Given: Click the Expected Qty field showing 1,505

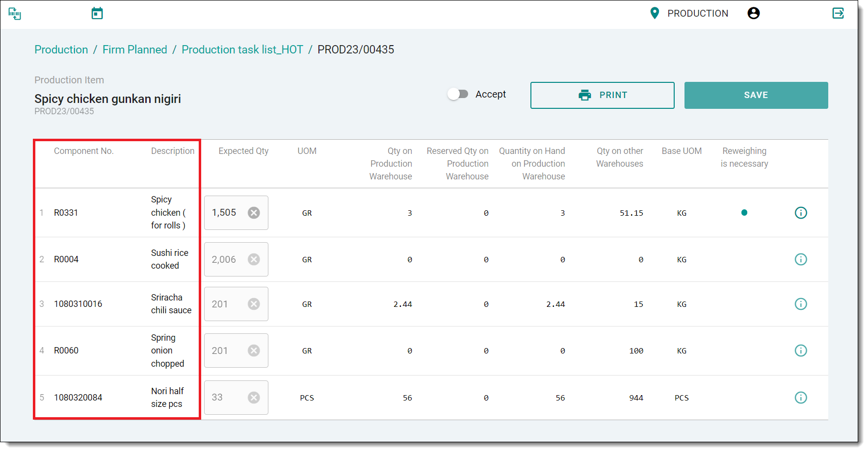Looking at the screenshot, I should (226, 213).
